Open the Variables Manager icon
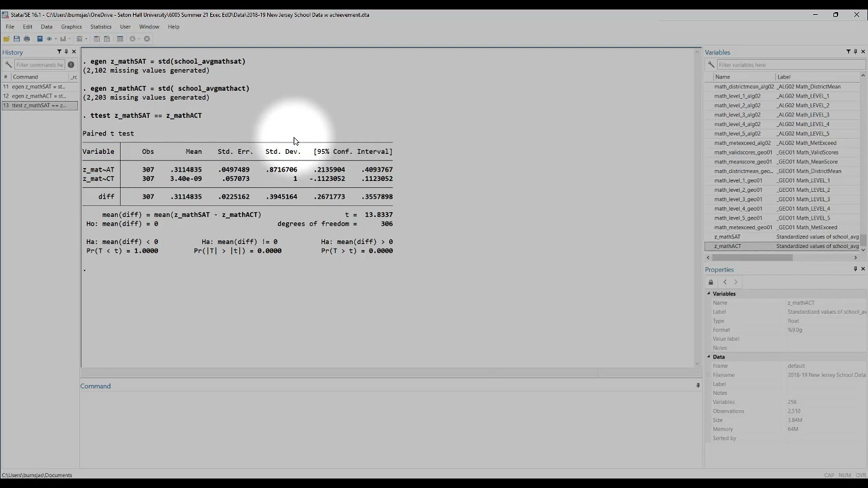This screenshot has width=868, height=488. (120, 39)
